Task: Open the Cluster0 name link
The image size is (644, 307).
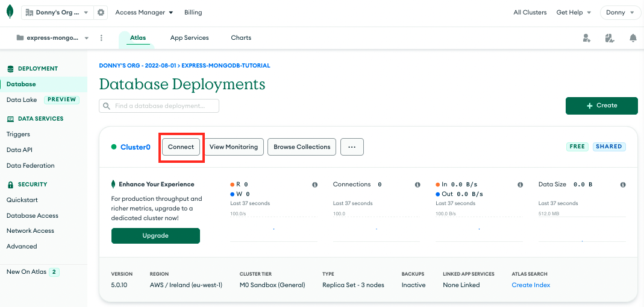Action: coord(136,147)
